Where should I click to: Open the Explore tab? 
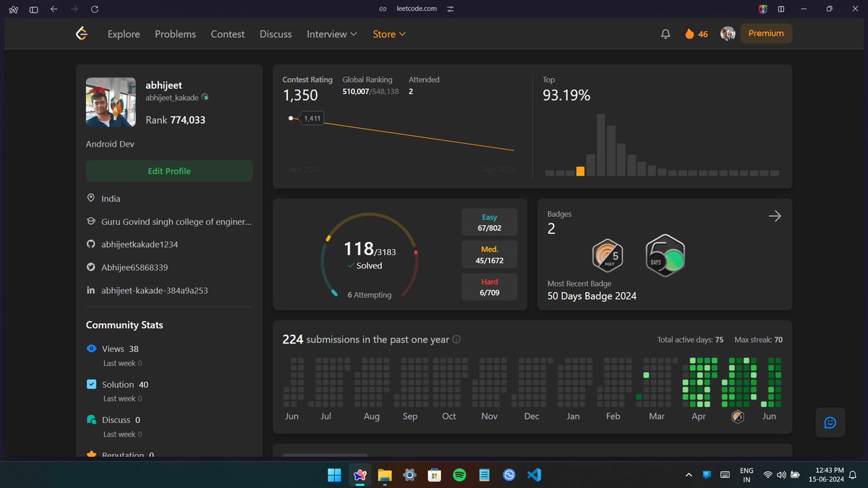point(124,34)
